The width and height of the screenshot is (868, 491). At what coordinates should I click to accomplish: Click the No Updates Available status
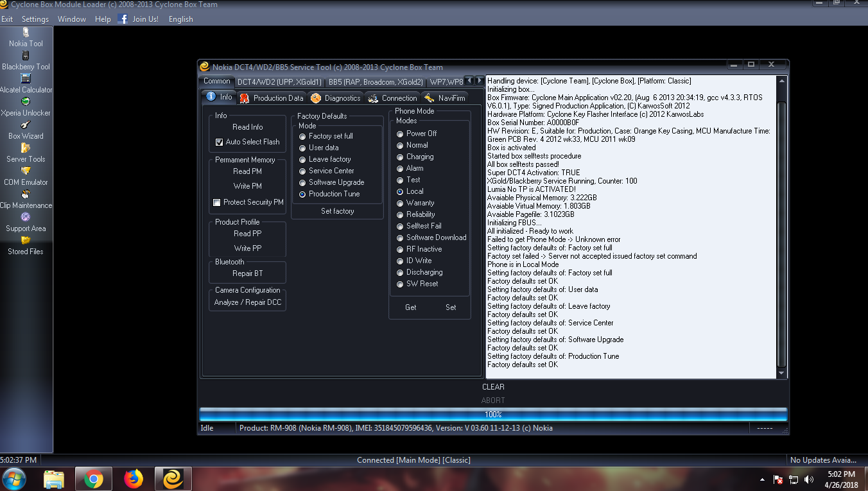(823, 460)
